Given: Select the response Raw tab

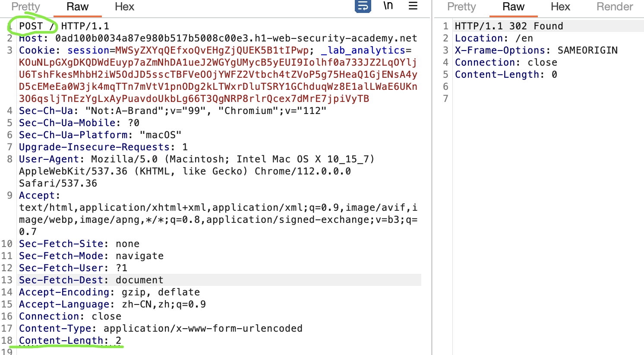Looking at the screenshot, I should click(513, 6).
